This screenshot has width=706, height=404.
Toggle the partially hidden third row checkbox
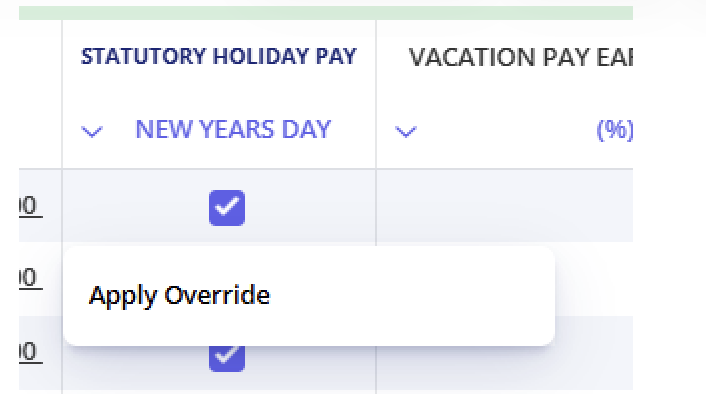point(227,356)
